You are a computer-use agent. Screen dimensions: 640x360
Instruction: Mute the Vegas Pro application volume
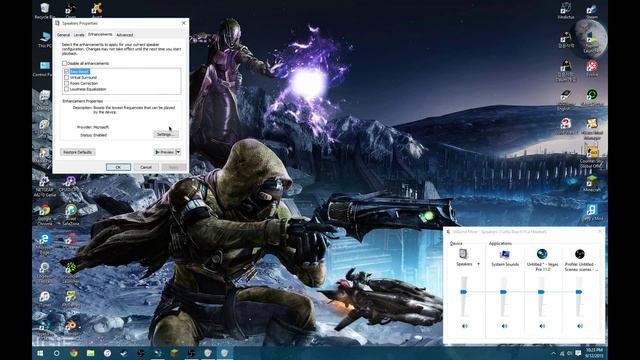click(x=542, y=326)
